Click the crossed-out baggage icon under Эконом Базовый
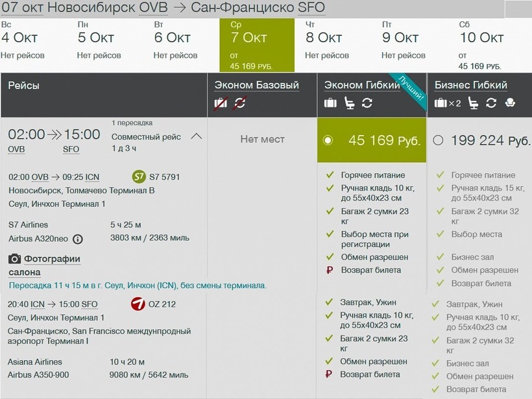This screenshot has width=532, height=399. point(221,103)
